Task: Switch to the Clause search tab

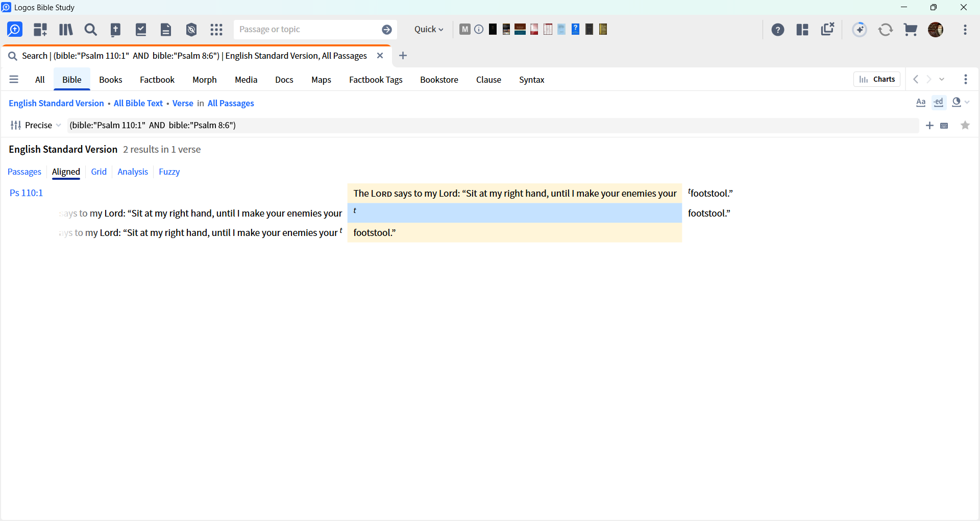Action: (488, 80)
